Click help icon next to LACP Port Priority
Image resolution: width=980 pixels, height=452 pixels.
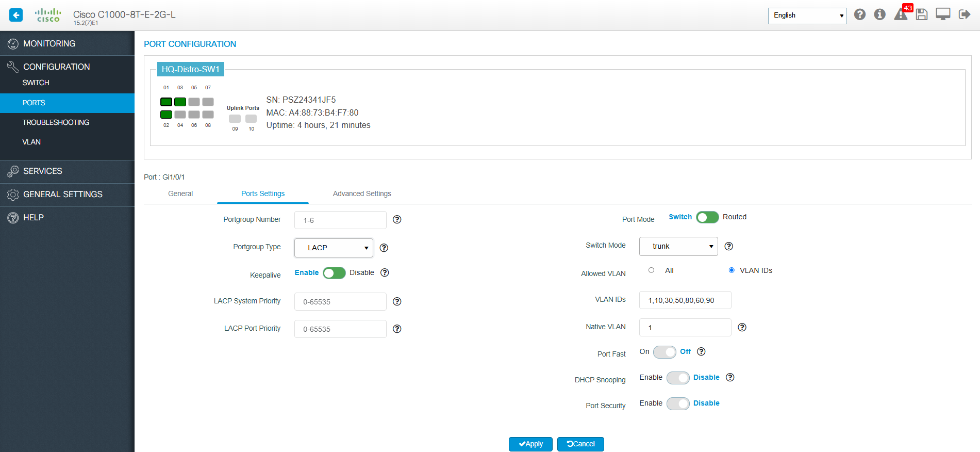pos(397,329)
